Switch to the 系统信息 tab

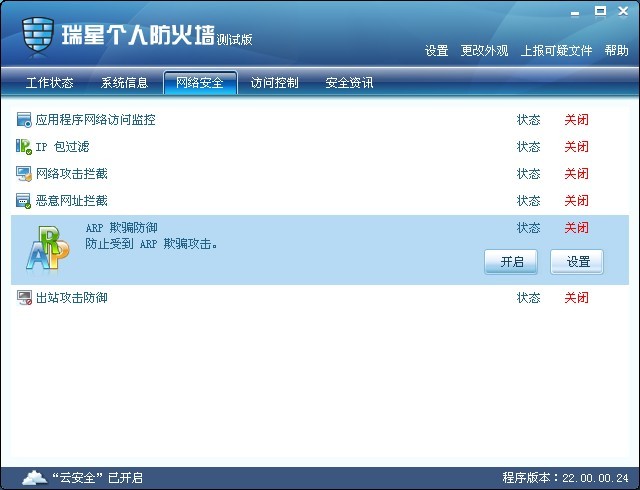[x=124, y=83]
